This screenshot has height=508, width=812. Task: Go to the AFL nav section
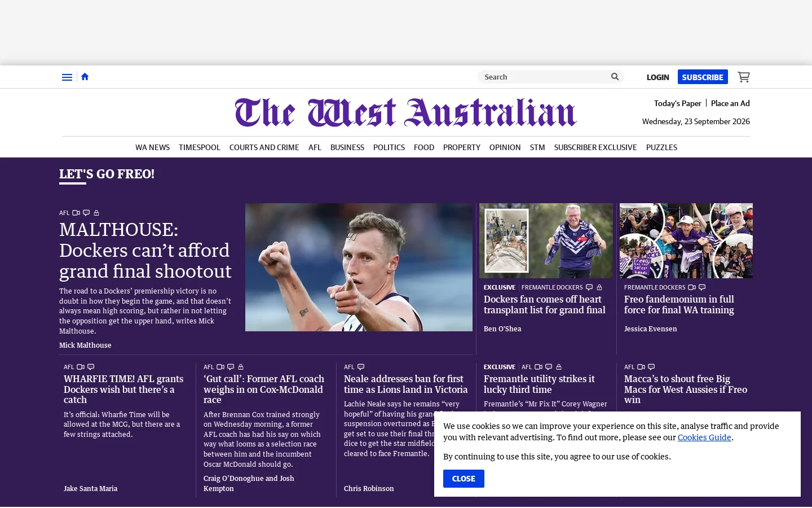[315, 147]
